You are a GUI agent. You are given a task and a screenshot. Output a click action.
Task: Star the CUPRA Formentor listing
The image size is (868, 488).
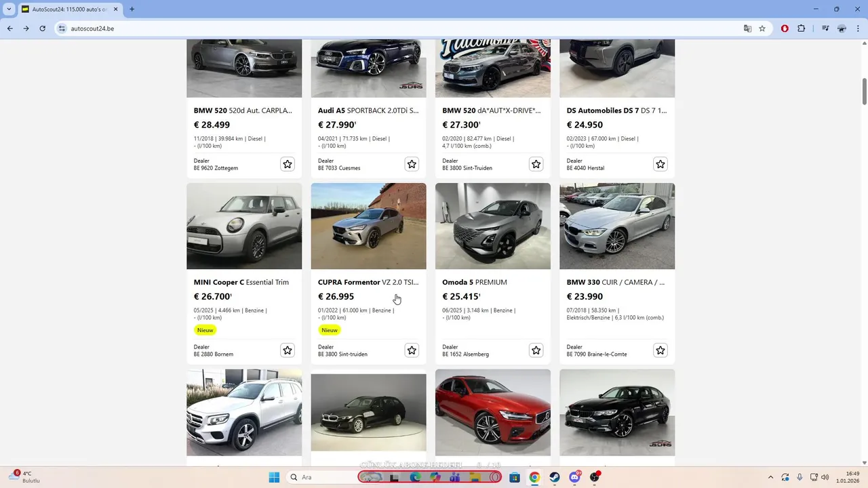(412, 350)
